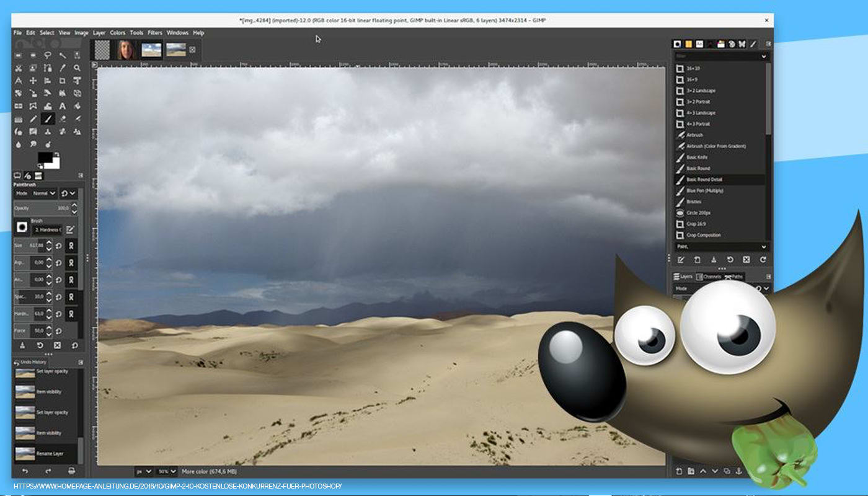The width and height of the screenshot is (868, 496).
Task: Toggle the link button next to Size
Action: pyautogui.click(x=72, y=246)
